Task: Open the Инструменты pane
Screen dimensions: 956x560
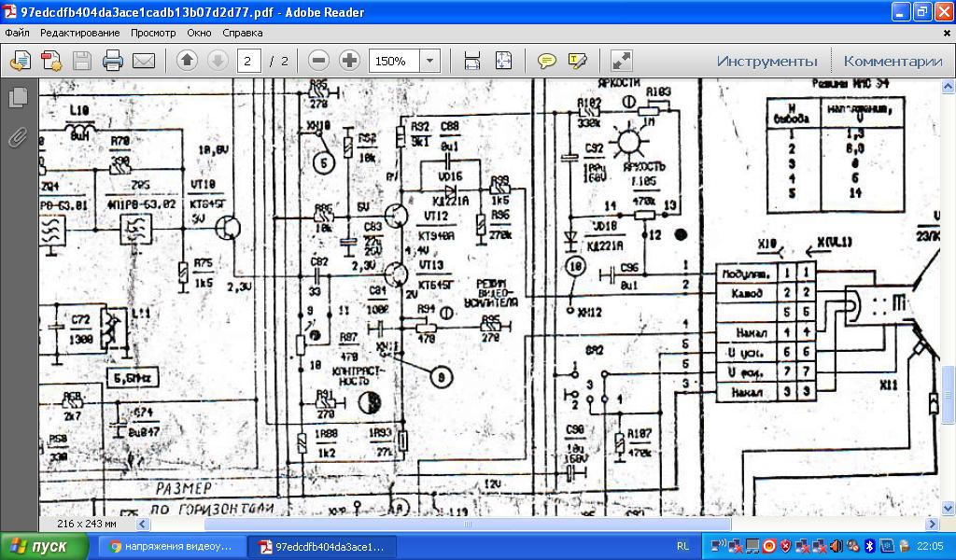Action: [x=766, y=62]
